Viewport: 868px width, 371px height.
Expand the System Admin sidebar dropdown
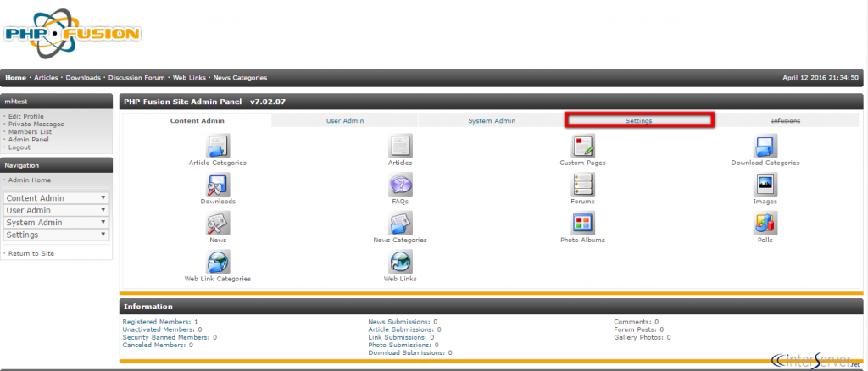tap(56, 222)
